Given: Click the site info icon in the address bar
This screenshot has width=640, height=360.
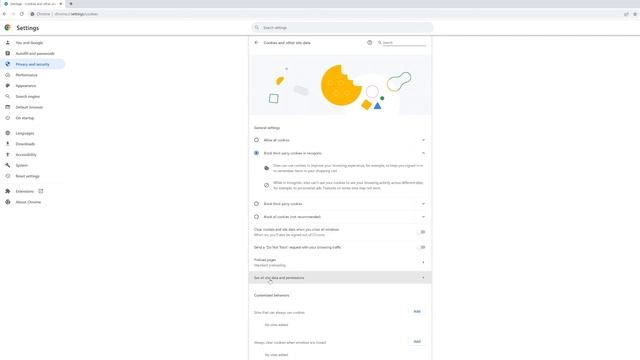Looking at the screenshot, I should pyautogui.click(x=32, y=14).
